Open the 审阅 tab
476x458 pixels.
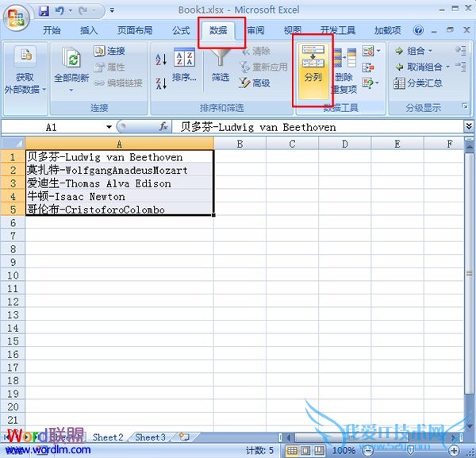pos(255,30)
